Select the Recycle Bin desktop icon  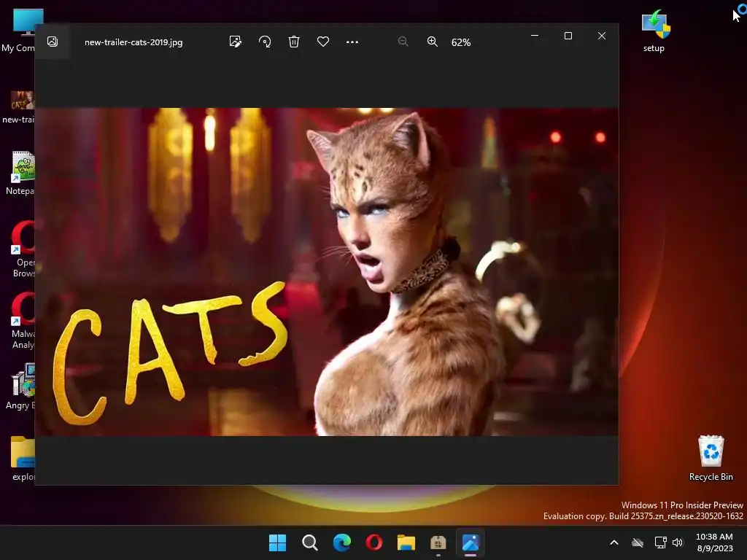coord(711,458)
